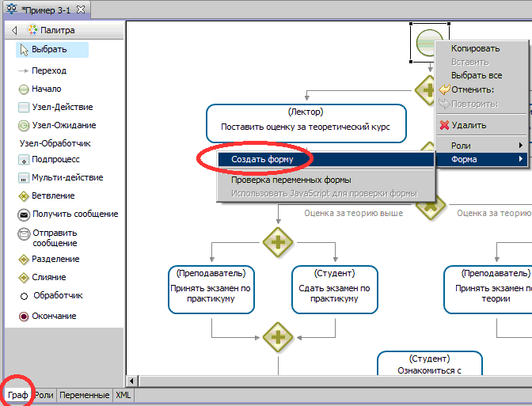Select the Узел-Ожидание wait node tool
The height and width of the screenshot is (406, 532).
coord(63,125)
